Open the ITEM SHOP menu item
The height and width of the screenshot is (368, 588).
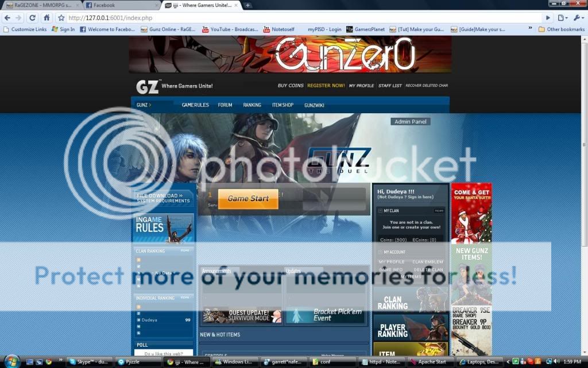[283, 105]
